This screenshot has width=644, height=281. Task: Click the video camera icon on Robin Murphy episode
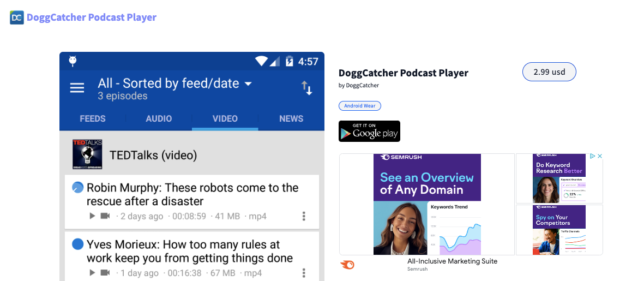(106, 216)
